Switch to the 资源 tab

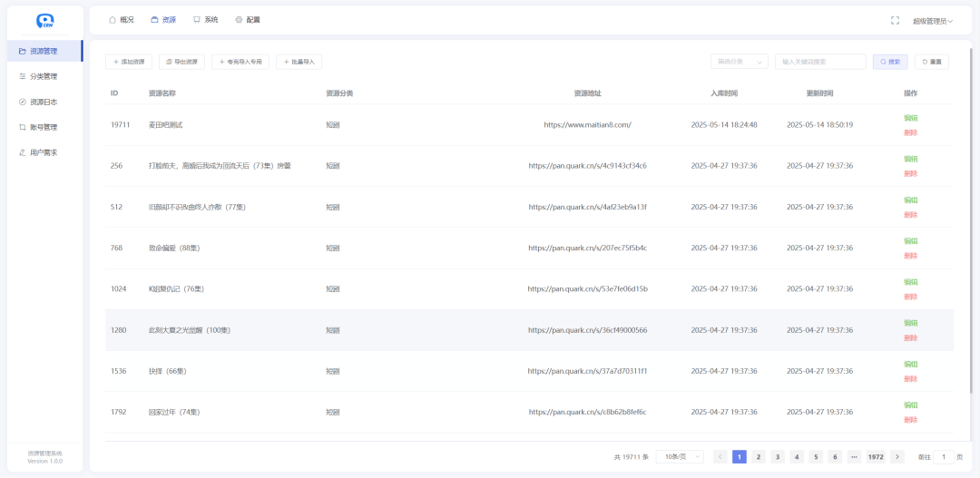click(163, 20)
